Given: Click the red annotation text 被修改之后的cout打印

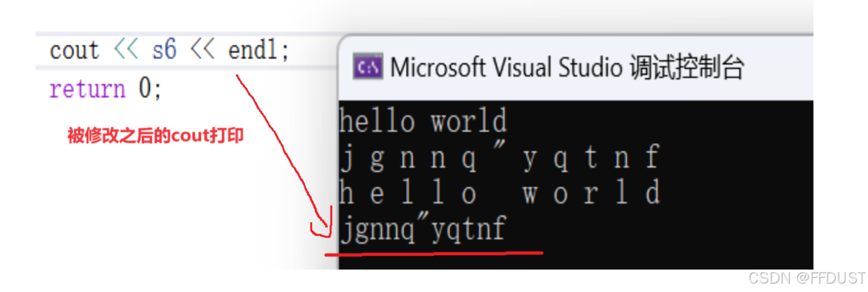Looking at the screenshot, I should click(x=155, y=137).
